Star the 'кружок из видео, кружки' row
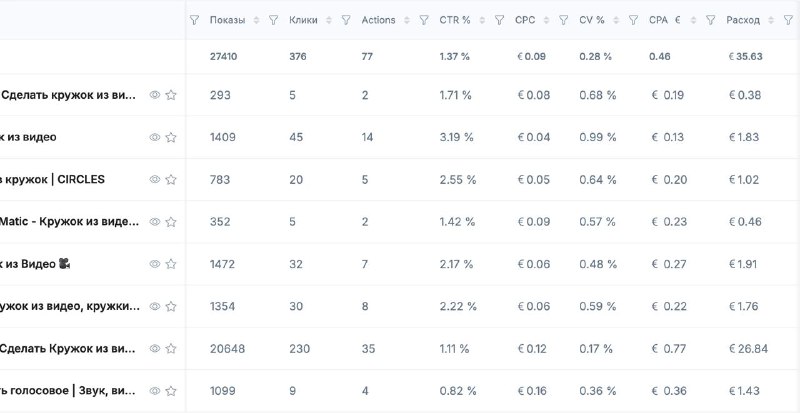The width and height of the screenshot is (800, 413). pyautogui.click(x=171, y=306)
